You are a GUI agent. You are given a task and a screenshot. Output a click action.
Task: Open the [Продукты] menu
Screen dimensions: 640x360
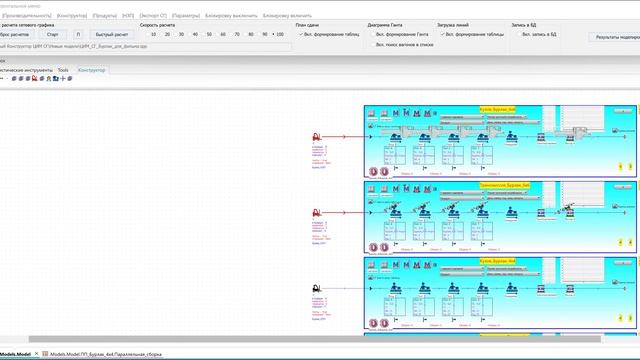pyautogui.click(x=104, y=16)
